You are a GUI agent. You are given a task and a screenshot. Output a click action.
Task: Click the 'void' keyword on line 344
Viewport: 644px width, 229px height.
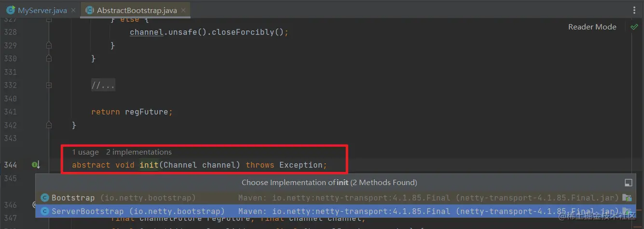(125, 165)
